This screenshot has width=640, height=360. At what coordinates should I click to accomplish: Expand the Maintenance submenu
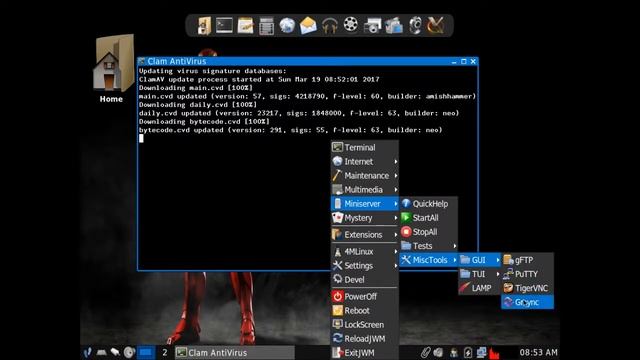[364, 176]
